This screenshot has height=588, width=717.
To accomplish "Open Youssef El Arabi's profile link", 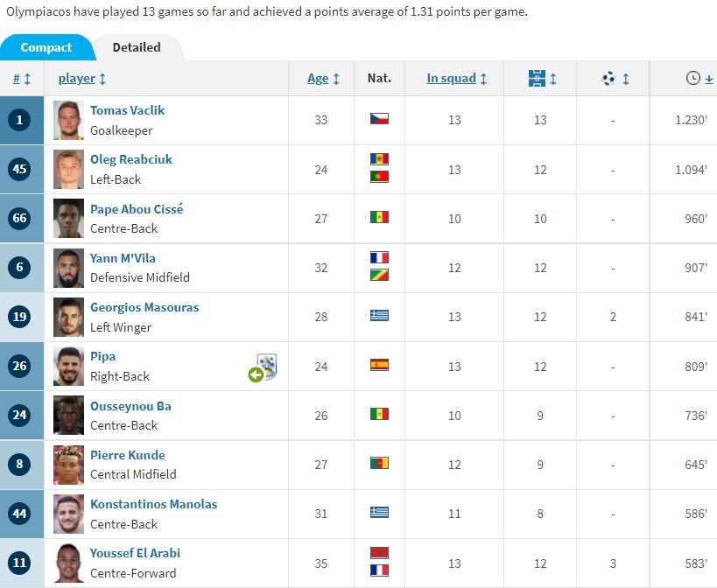I will pyautogui.click(x=135, y=553).
